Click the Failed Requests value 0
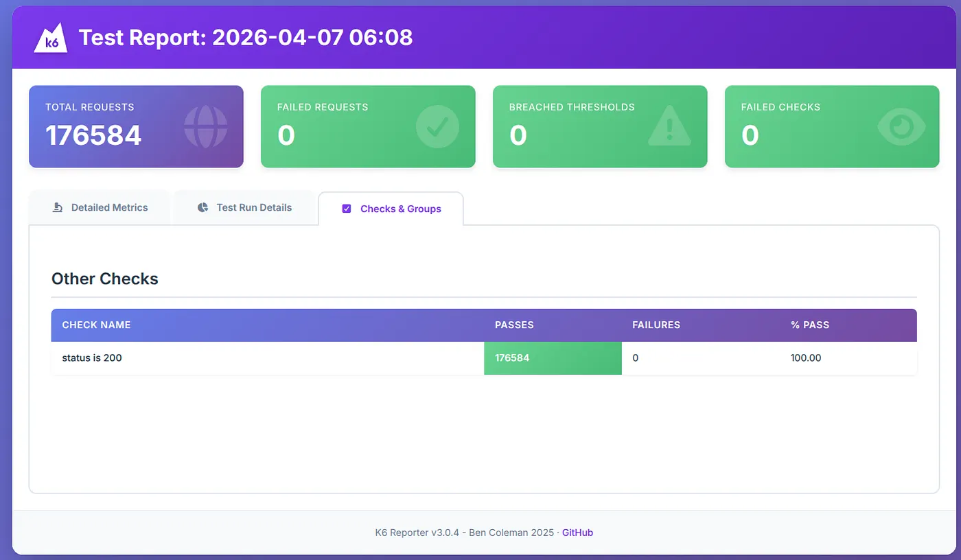Viewport: 961px width, 560px height. click(286, 135)
